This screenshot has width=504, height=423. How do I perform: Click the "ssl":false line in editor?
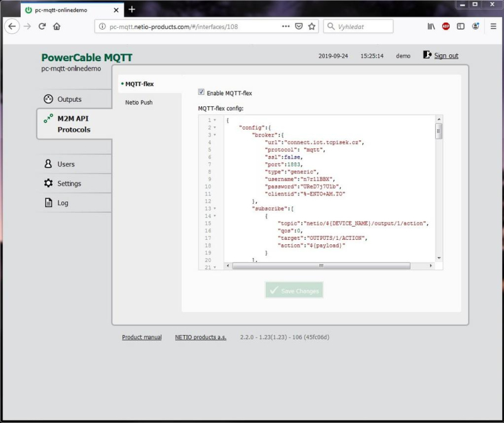click(x=284, y=157)
